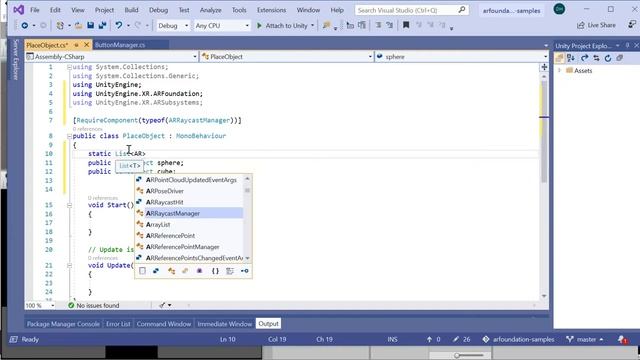
Task: Toggle the namespaces braces filter in IntelliSense
Action: click(x=215, y=271)
